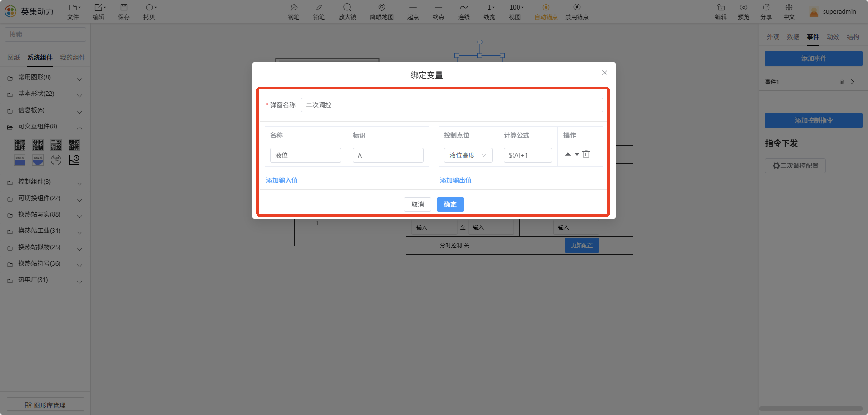Image resolution: width=868 pixels, height=415 pixels.
Task: Focus the 搜索 search field
Action: click(x=45, y=35)
